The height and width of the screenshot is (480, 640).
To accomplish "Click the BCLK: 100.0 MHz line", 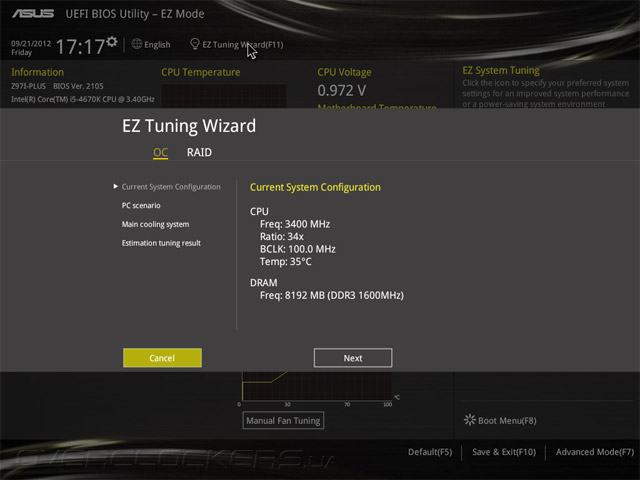I will 298,249.
